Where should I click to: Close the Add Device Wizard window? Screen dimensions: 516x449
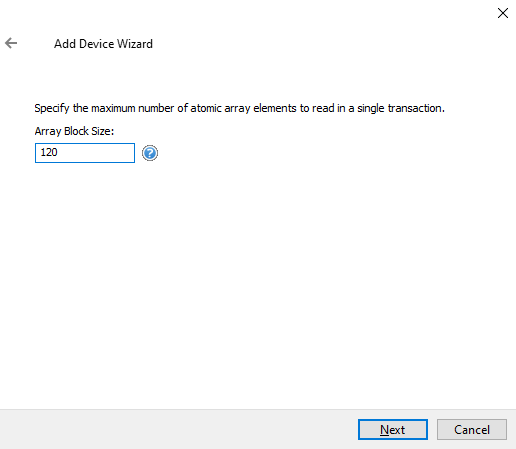point(503,13)
